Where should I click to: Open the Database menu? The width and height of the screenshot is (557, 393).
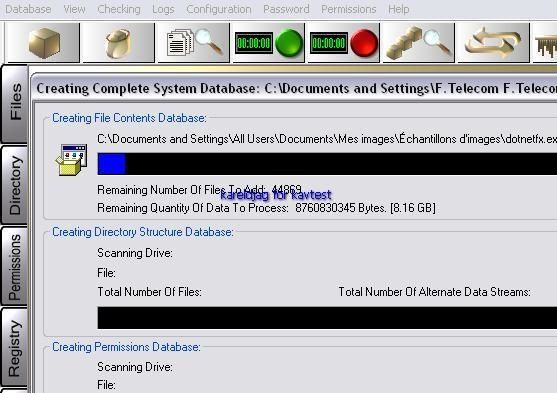click(28, 9)
